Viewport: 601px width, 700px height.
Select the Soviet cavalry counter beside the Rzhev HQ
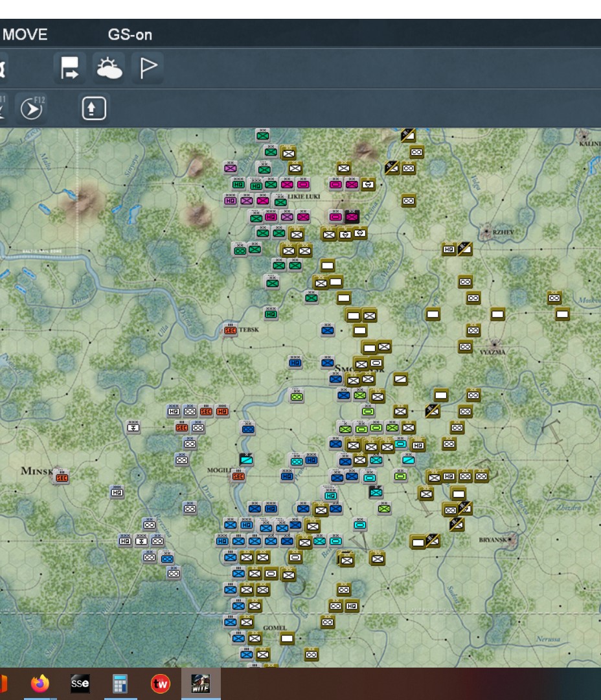(464, 249)
